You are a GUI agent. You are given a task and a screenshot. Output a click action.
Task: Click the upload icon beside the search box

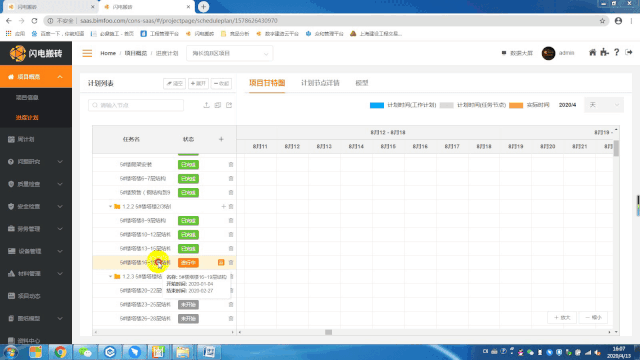click(x=207, y=105)
